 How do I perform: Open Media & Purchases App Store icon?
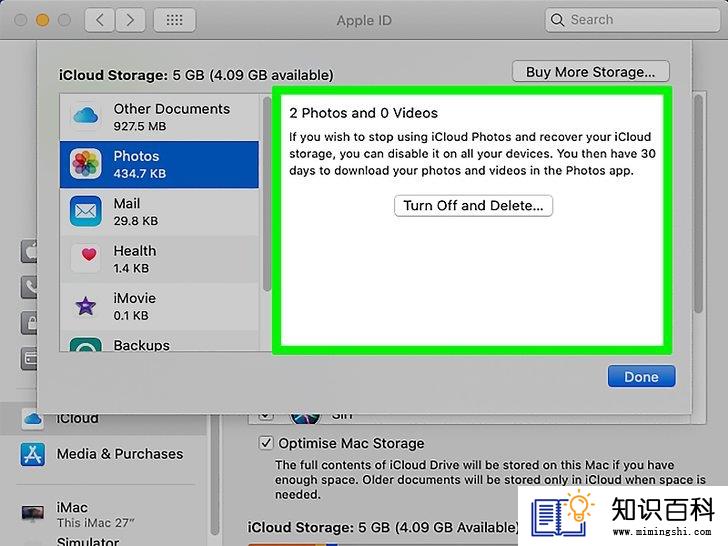click(32, 454)
